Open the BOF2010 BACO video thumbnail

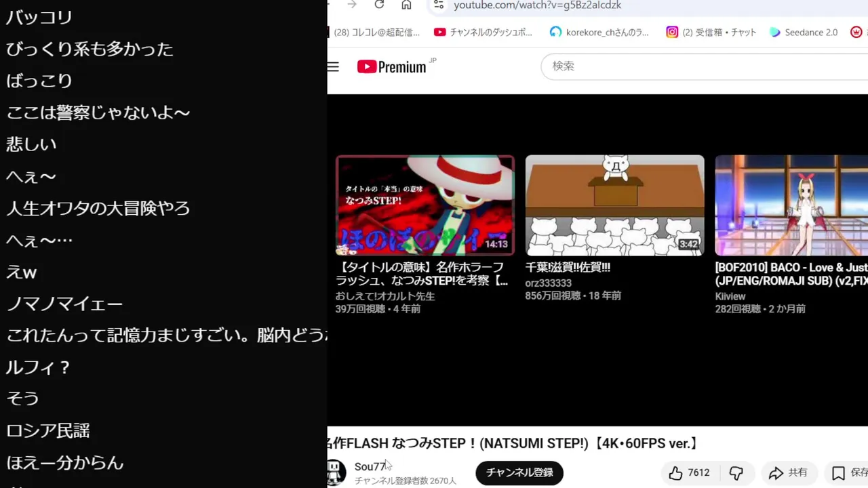[791, 205]
